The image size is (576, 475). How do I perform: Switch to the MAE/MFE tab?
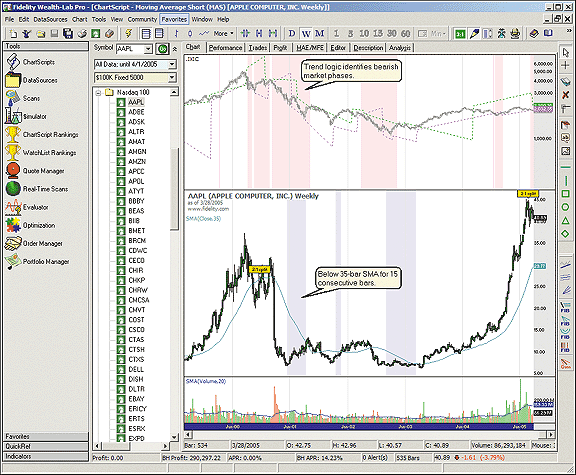pyautogui.click(x=310, y=48)
